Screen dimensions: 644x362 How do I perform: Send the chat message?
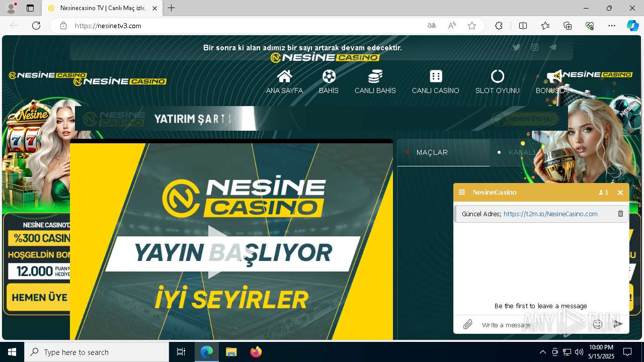(618, 325)
